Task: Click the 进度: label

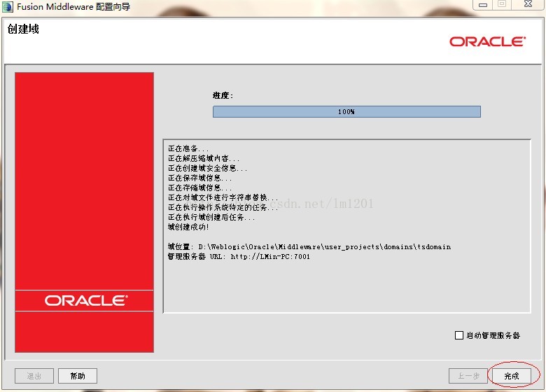Action: (223, 95)
